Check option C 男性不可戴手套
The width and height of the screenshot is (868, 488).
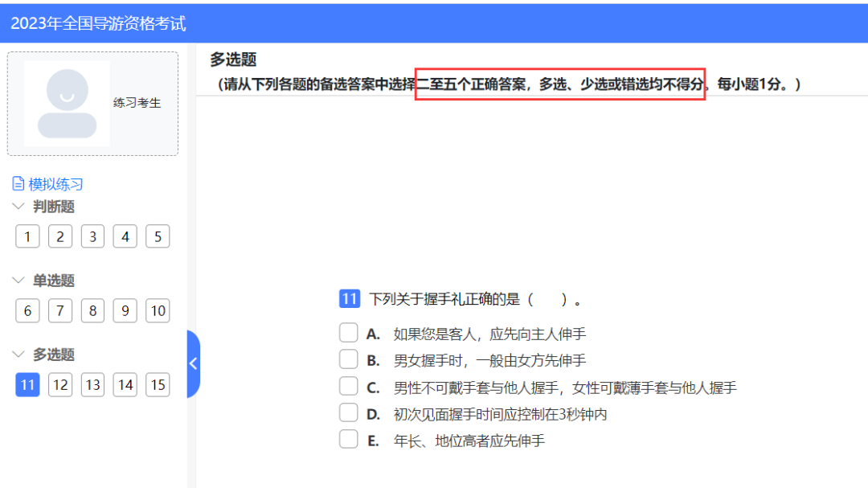click(x=348, y=386)
